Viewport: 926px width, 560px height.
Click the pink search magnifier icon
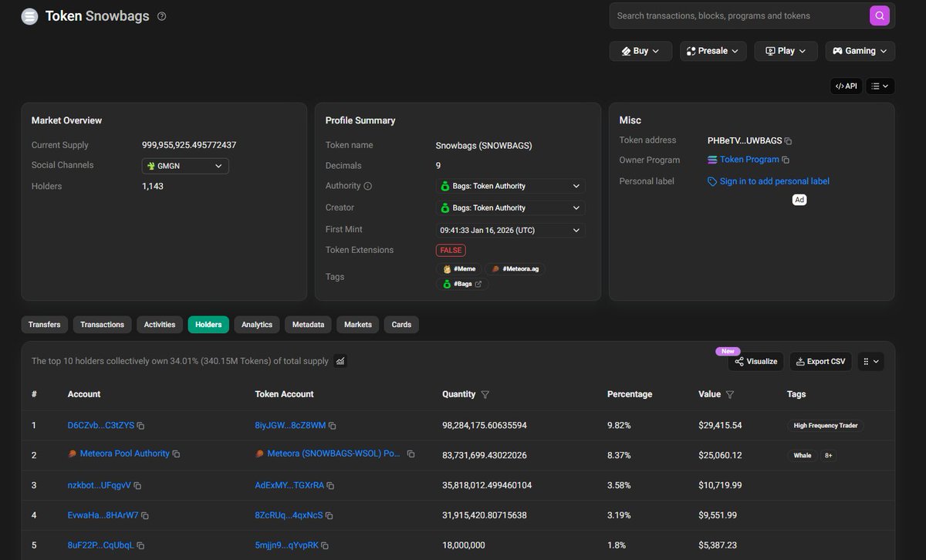(x=879, y=15)
